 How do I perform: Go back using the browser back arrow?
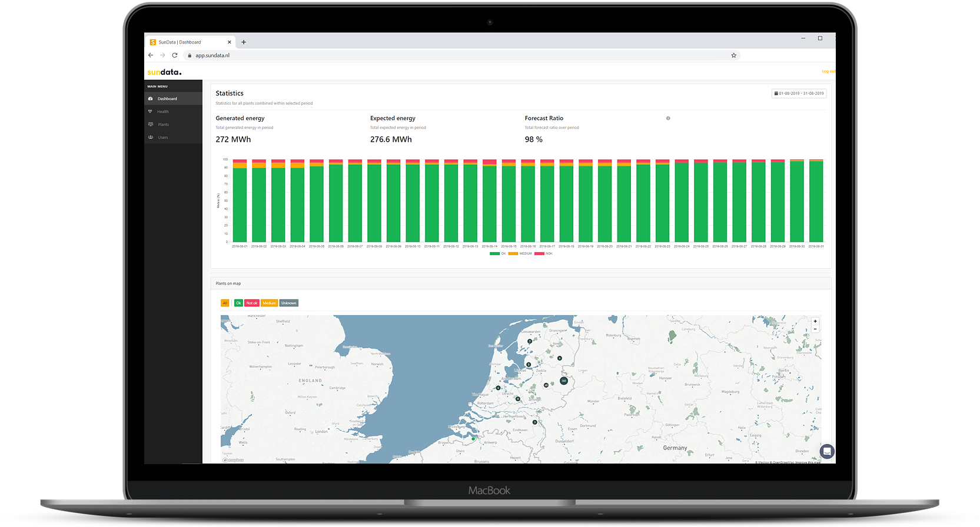(151, 55)
